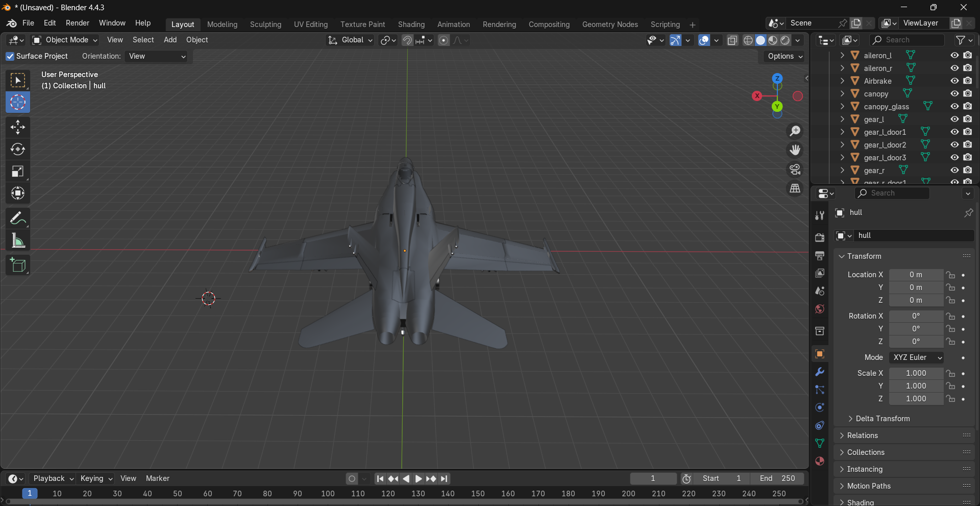980x506 pixels.
Task: Expand the gear_l_door2 outliner item
Action: (842, 144)
